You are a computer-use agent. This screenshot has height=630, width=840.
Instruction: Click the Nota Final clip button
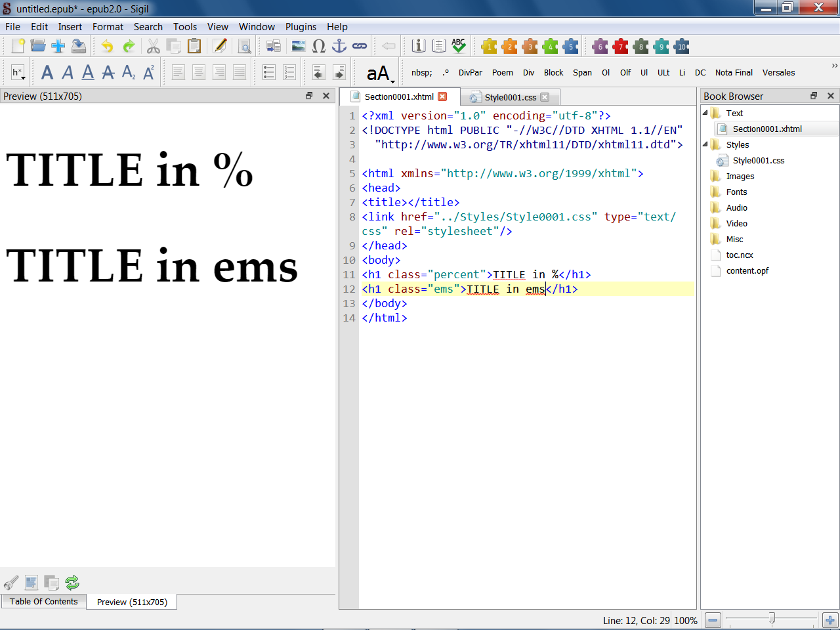pos(734,73)
